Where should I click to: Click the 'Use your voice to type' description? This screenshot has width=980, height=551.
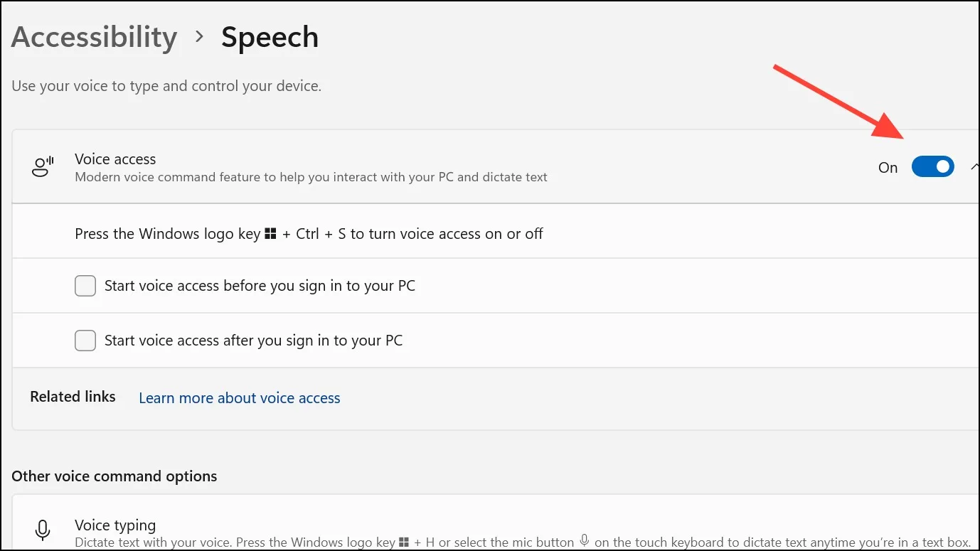tap(166, 87)
